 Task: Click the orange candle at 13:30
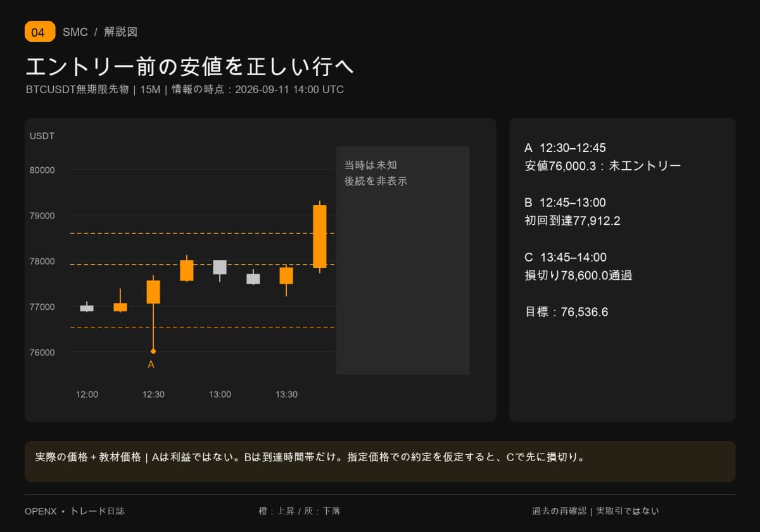pos(286,275)
